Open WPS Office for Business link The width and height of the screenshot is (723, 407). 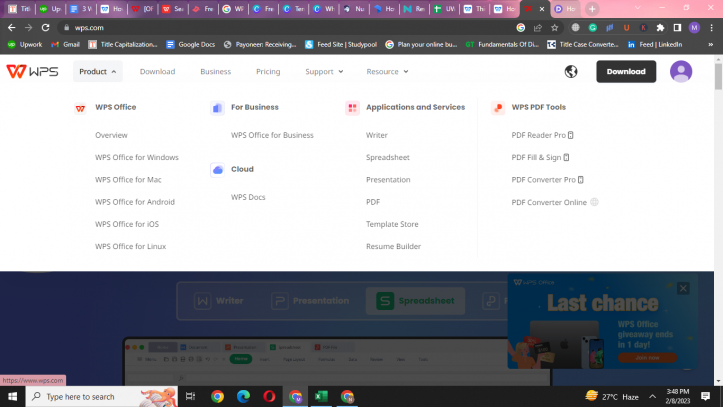point(272,135)
